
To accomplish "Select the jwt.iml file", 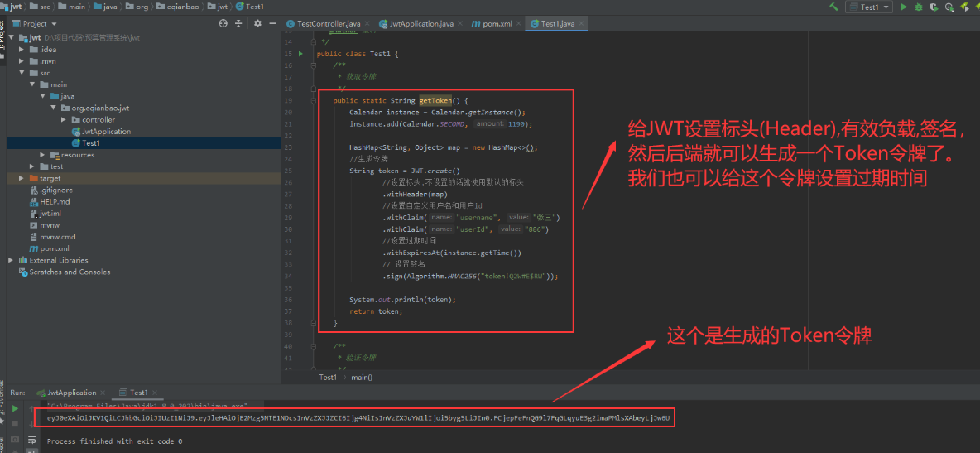I will point(46,214).
